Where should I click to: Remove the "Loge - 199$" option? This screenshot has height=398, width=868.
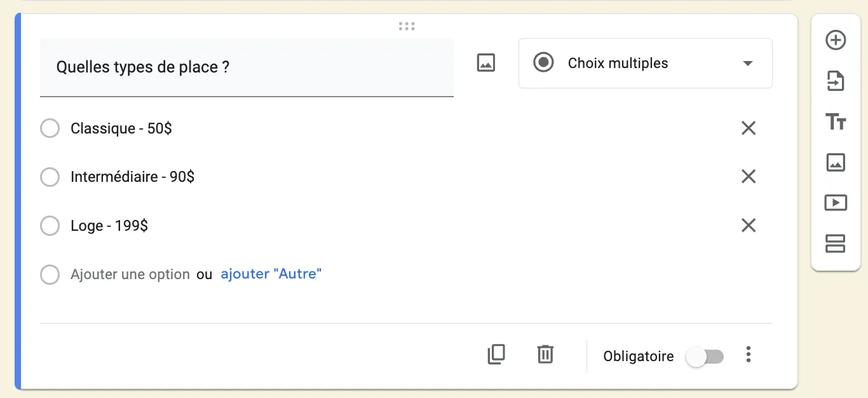point(749,226)
